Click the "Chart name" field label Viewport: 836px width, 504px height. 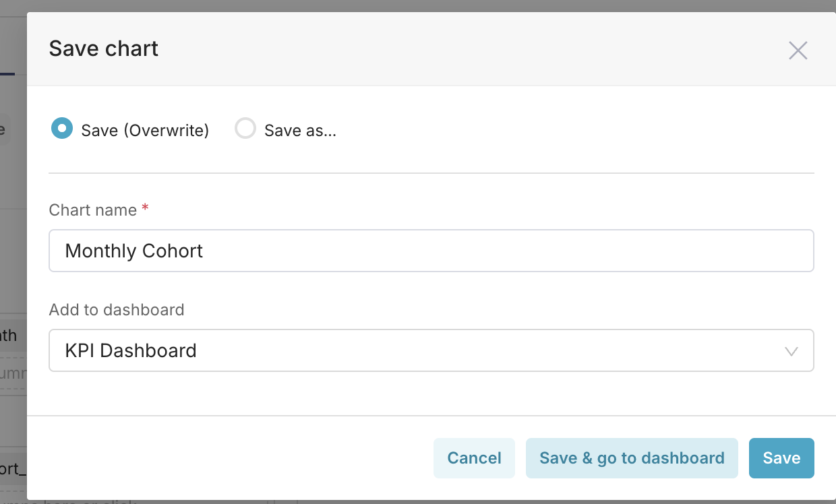click(93, 210)
